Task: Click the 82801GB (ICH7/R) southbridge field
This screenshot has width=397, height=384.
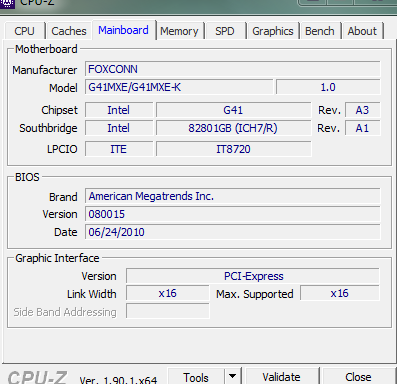Action: pyautogui.click(x=233, y=128)
